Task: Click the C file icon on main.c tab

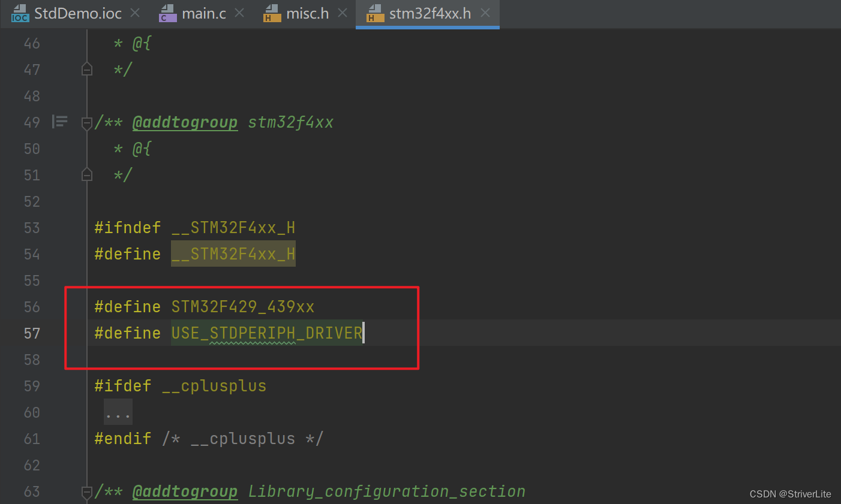Action: pos(168,13)
